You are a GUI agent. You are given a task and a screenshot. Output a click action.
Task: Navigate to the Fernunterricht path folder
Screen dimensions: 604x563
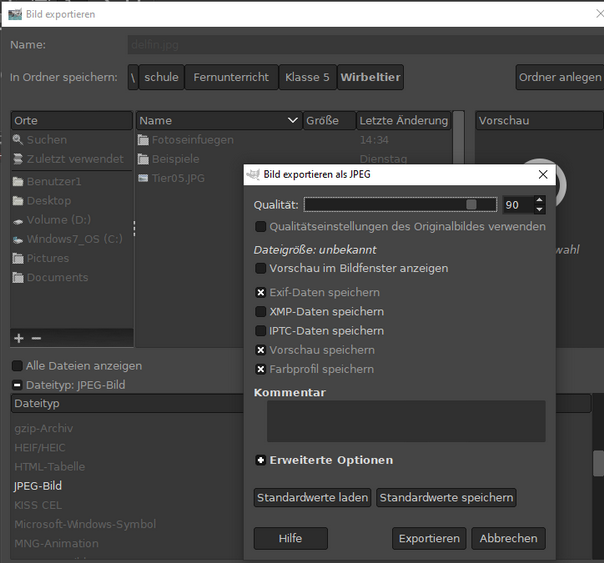[231, 77]
